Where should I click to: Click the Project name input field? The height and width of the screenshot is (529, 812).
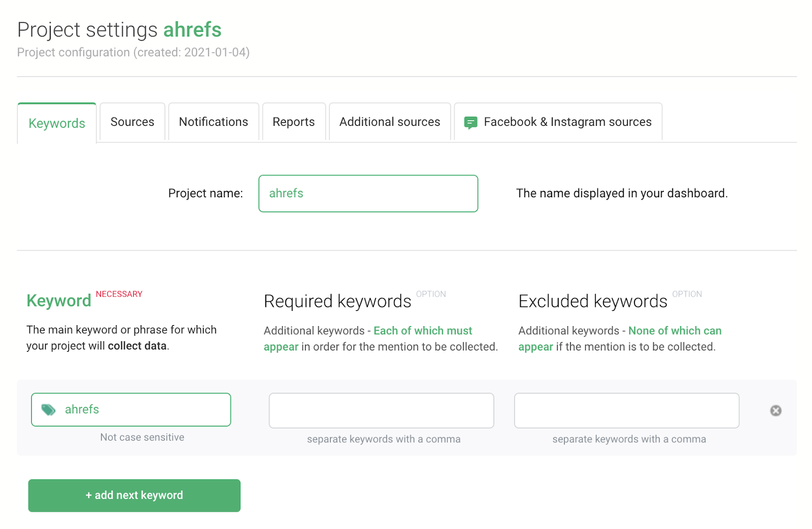coord(368,194)
